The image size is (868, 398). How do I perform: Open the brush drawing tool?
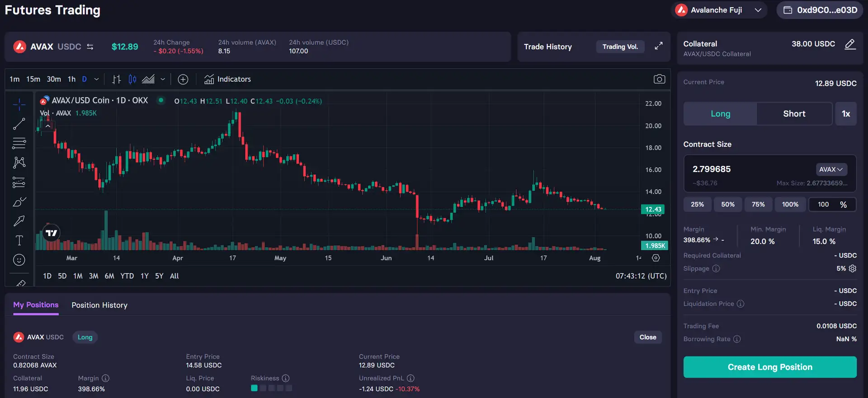pos(19,202)
